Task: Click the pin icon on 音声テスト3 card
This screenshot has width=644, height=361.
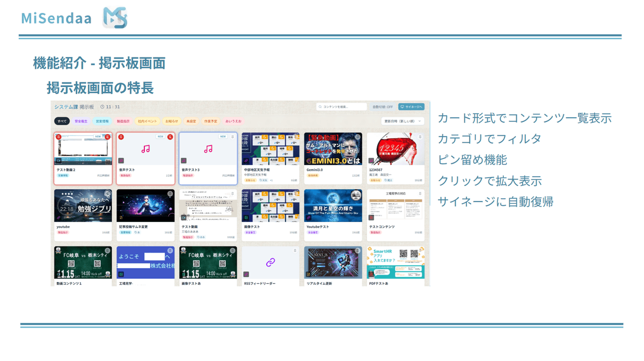Action: pos(232,137)
